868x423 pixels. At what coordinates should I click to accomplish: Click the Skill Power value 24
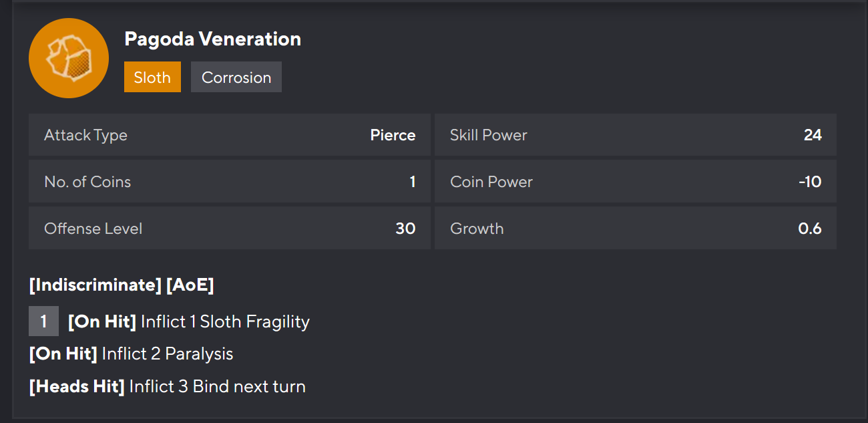[813, 135]
